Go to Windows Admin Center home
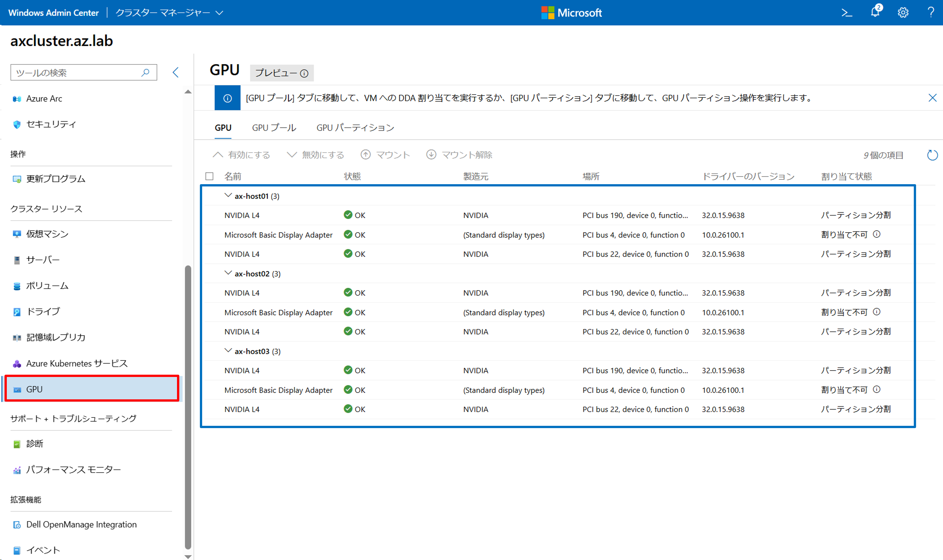This screenshot has width=943, height=560. pos(54,13)
